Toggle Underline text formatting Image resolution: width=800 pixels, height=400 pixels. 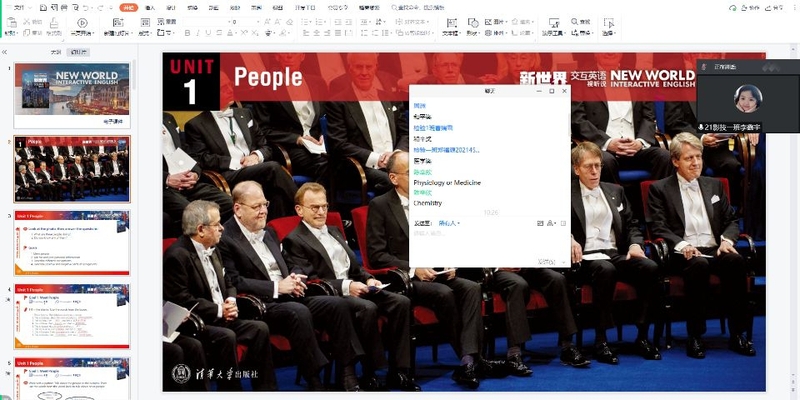pyautogui.click(x=208, y=33)
